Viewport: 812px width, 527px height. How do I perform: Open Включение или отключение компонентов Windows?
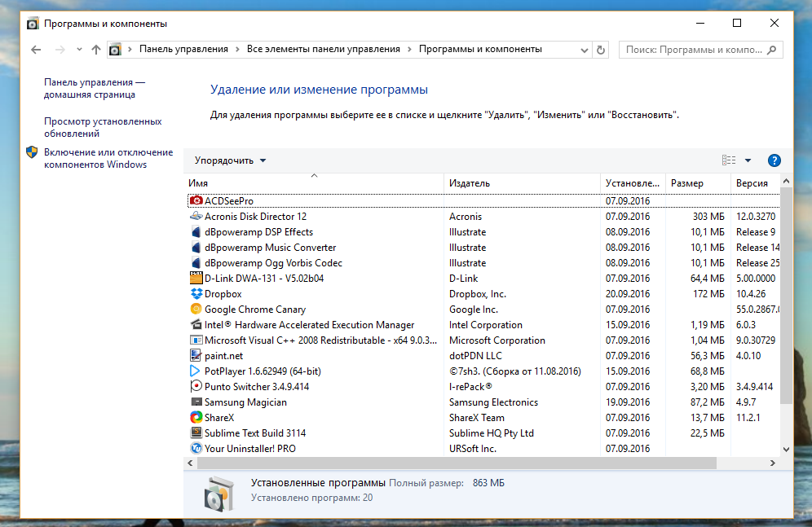(108, 158)
